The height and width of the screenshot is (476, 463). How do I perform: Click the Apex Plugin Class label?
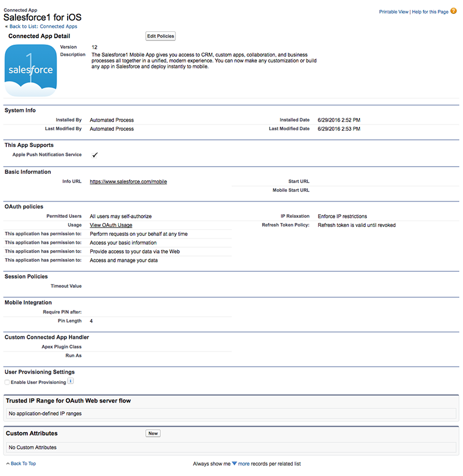[x=61, y=347]
